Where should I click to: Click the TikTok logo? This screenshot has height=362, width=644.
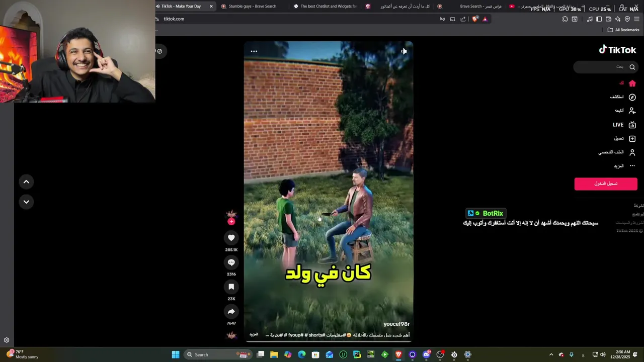[617, 50]
